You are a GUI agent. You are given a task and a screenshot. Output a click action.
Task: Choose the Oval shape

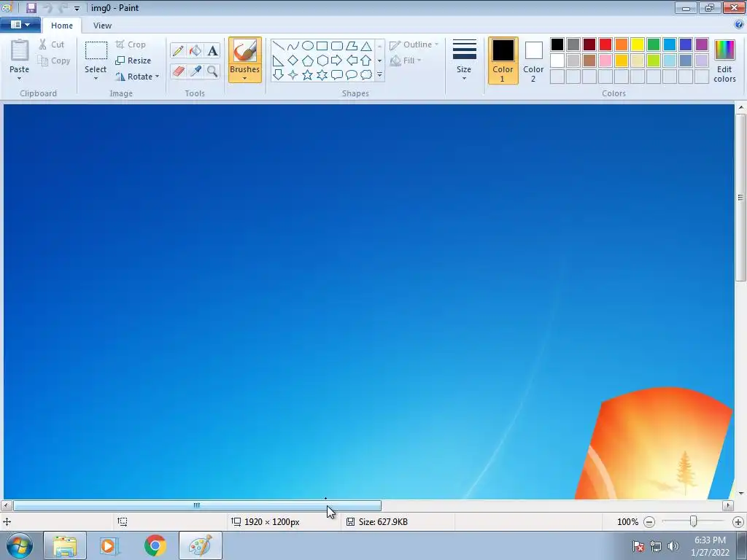click(308, 46)
